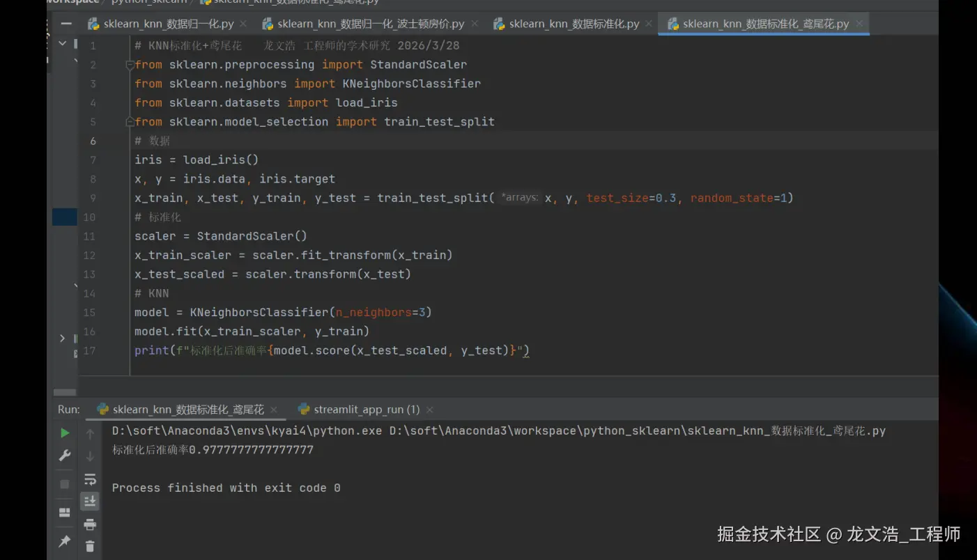Close sklearn_knn_数据归一化.py tab

(243, 24)
